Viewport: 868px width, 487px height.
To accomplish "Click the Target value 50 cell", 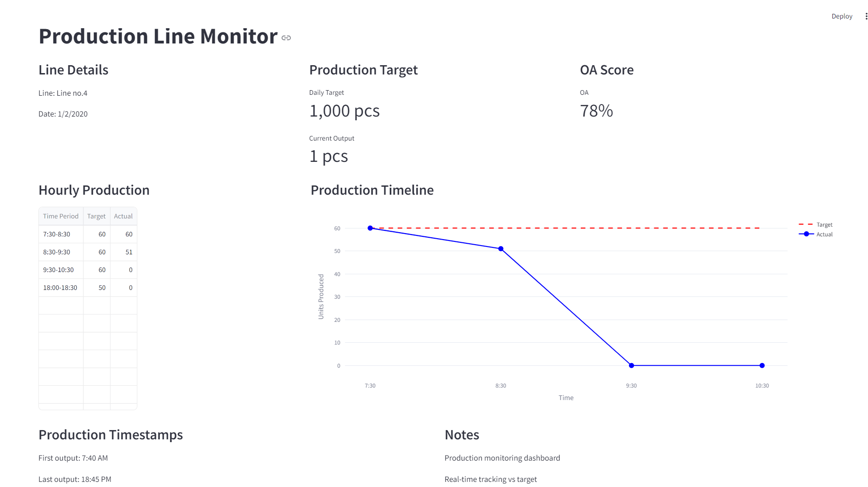I will 97,288.
